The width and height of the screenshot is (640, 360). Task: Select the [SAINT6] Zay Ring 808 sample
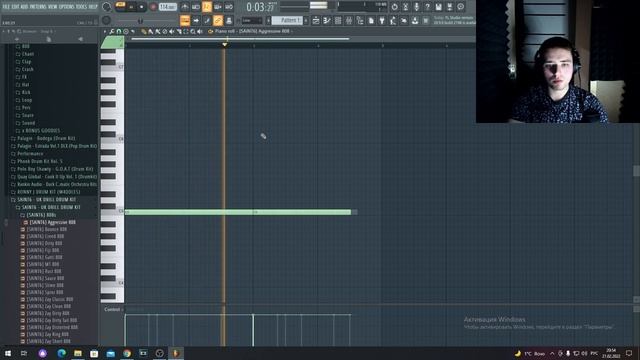click(47, 334)
